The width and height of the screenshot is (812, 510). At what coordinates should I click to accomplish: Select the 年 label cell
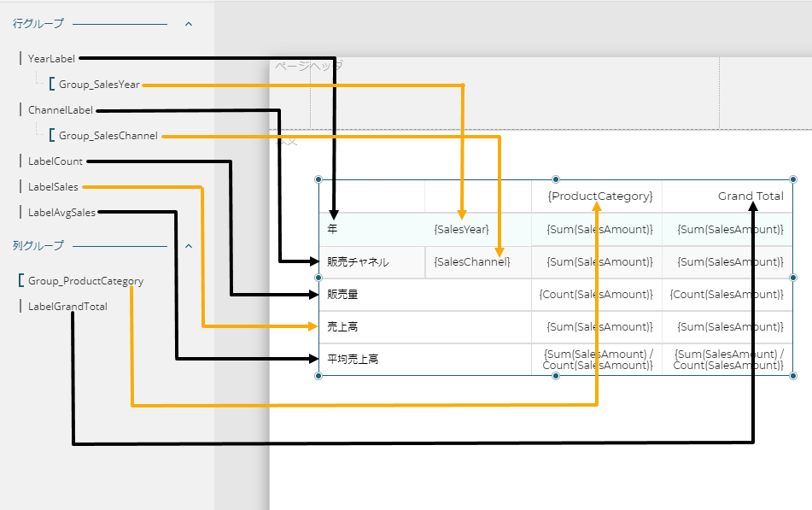point(371,229)
